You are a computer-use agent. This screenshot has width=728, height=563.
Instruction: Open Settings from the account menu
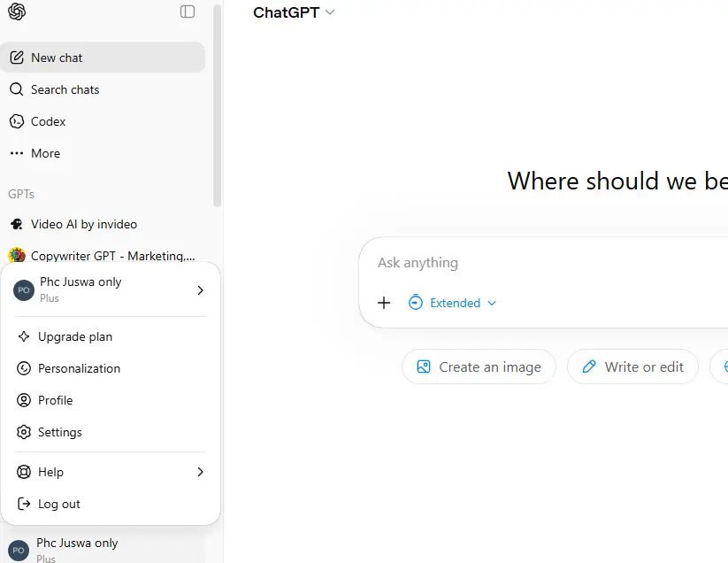[x=110, y=432]
